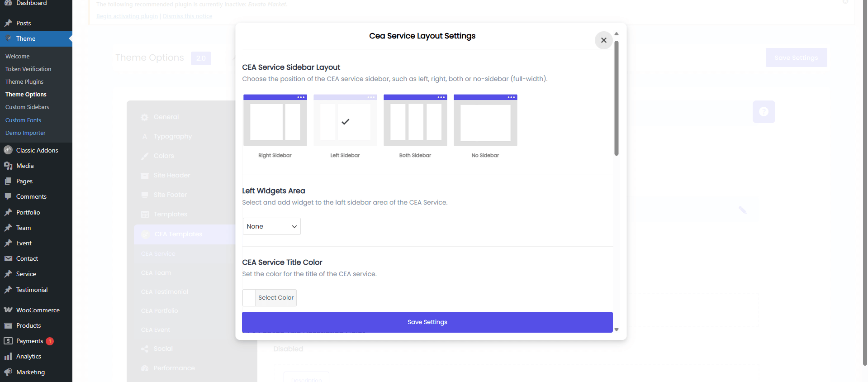Click the Products icon in sidebar
868x382 pixels.
(x=8, y=325)
